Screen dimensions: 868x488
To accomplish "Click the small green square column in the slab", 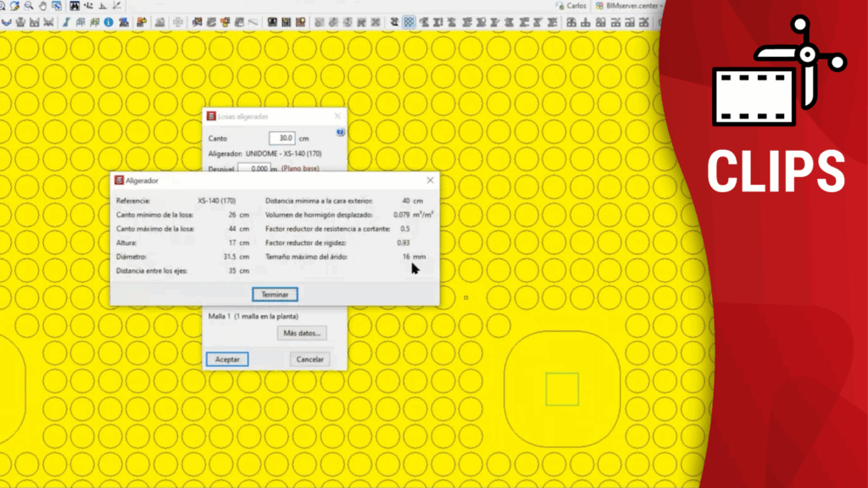I will (x=561, y=389).
